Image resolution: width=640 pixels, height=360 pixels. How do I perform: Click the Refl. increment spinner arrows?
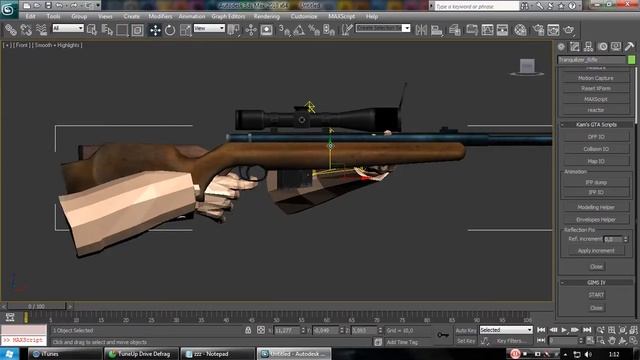click(x=626, y=239)
